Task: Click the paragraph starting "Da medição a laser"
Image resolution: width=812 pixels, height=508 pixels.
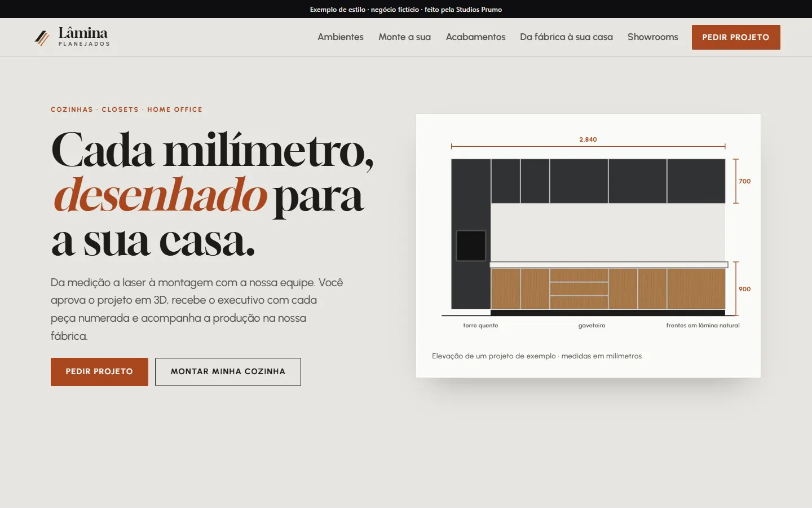Action: click(197, 309)
